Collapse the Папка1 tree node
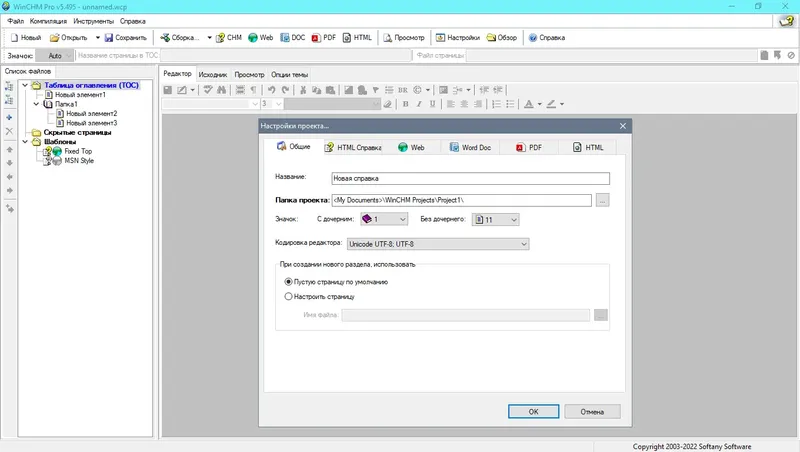This screenshot has width=800, height=452. [36, 104]
